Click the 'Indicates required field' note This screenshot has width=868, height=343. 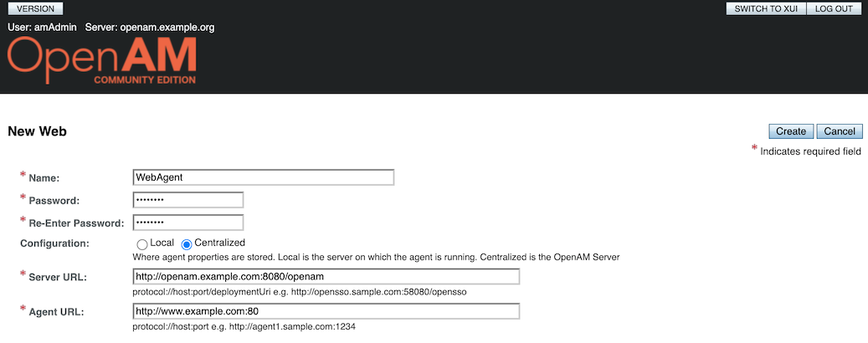tap(810, 151)
